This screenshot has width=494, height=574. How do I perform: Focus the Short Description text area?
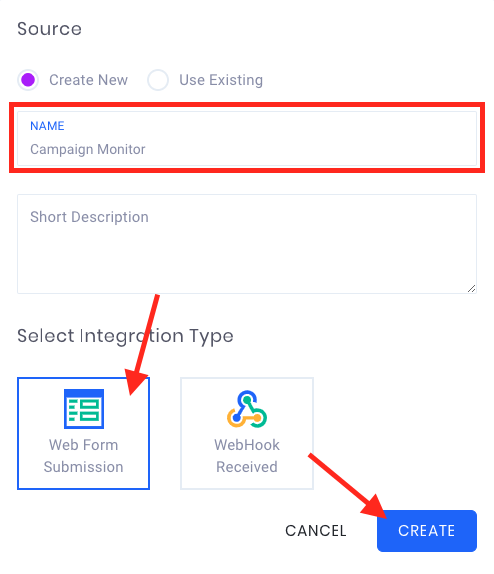247,244
